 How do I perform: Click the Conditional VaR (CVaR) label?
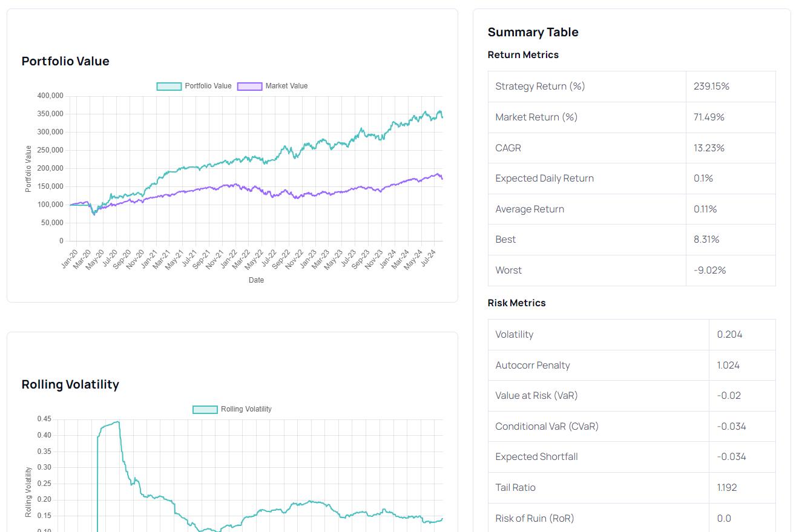pyautogui.click(x=547, y=426)
